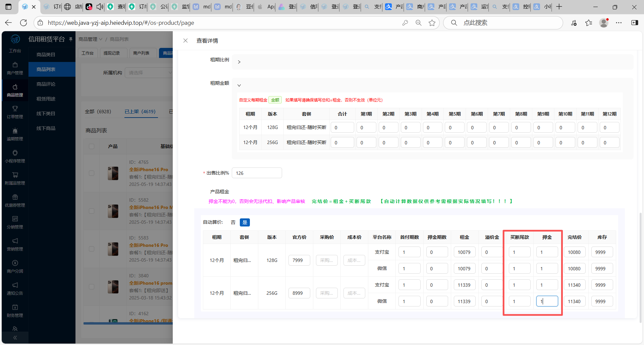Image resolution: width=644 pixels, height=345 pixels.
Task: Select 否 for 自动算价
Action: pos(233,222)
